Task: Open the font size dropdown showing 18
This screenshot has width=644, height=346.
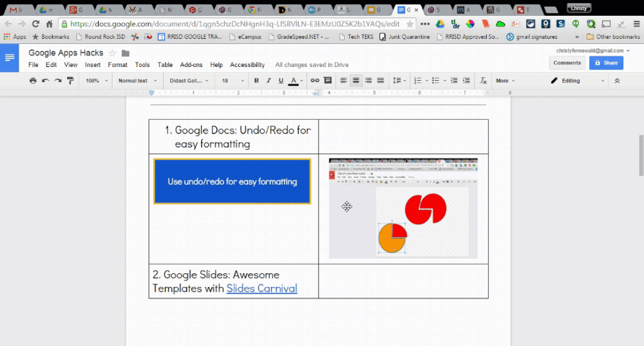Action: 232,81
